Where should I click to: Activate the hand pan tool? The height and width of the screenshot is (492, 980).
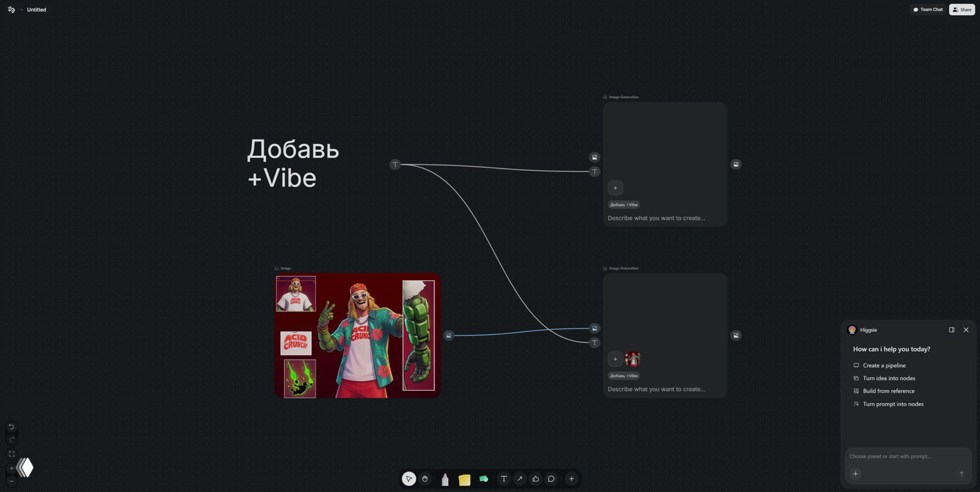(x=424, y=479)
